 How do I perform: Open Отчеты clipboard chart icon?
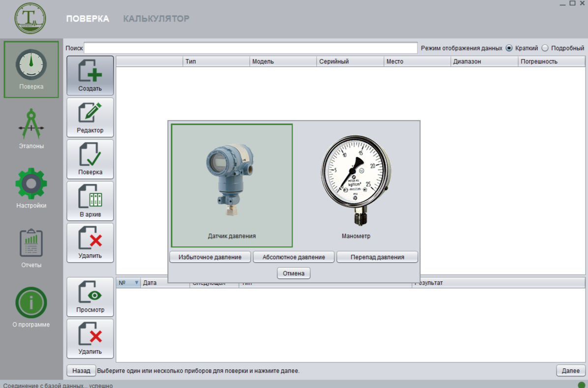(31, 243)
